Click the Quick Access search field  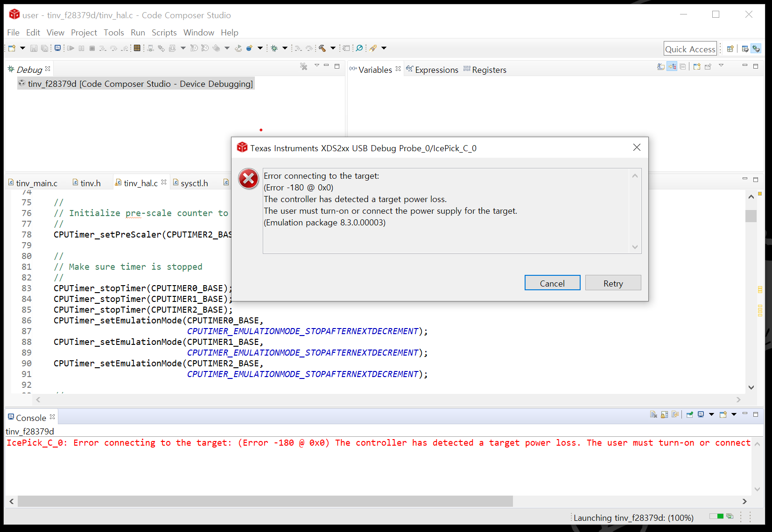(x=690, y=49)
